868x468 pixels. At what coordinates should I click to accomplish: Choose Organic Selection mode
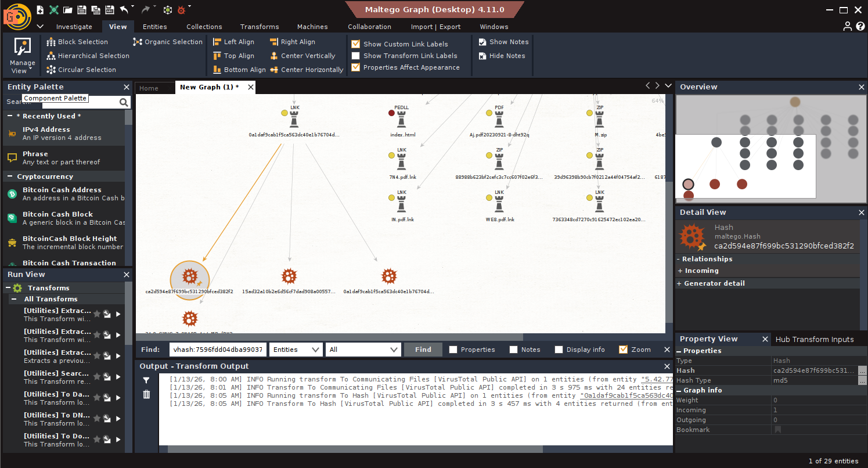click(168, 42)
